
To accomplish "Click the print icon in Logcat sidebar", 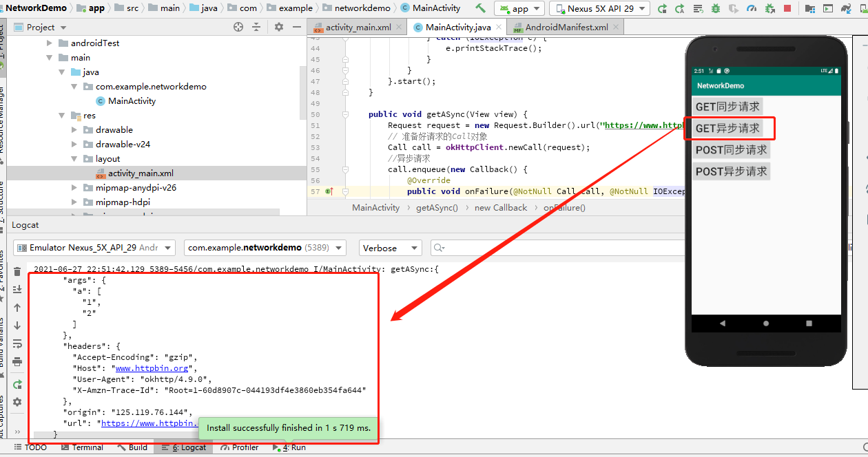I will tap(17, 361).
